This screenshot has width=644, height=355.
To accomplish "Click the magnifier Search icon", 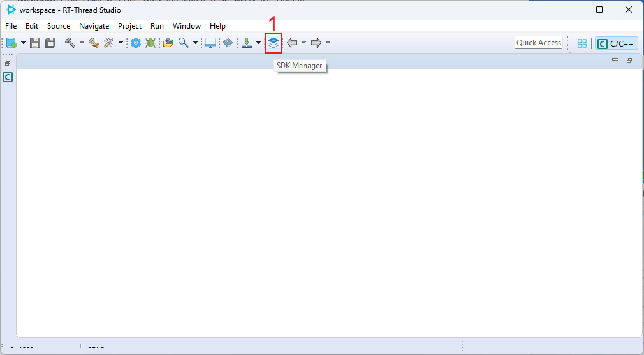I will tap(184, 43).
